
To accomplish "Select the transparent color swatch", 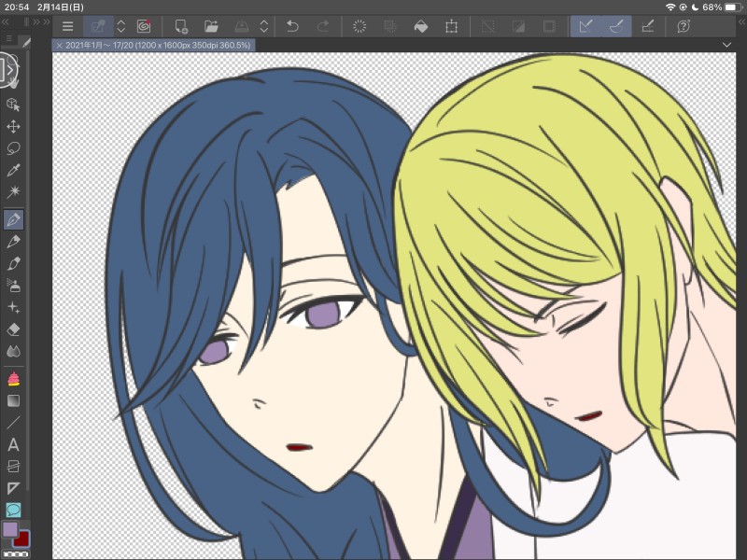I will click(x=15, y=554).
